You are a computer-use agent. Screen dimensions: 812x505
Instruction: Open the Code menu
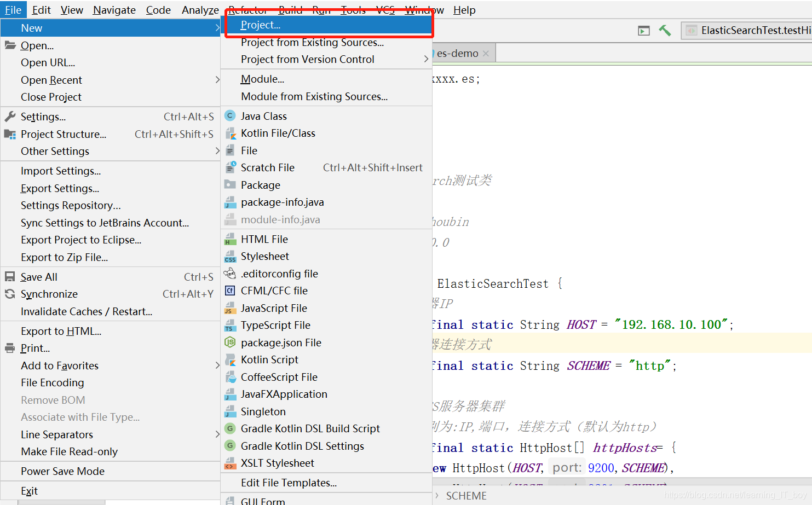click(158, 10)
